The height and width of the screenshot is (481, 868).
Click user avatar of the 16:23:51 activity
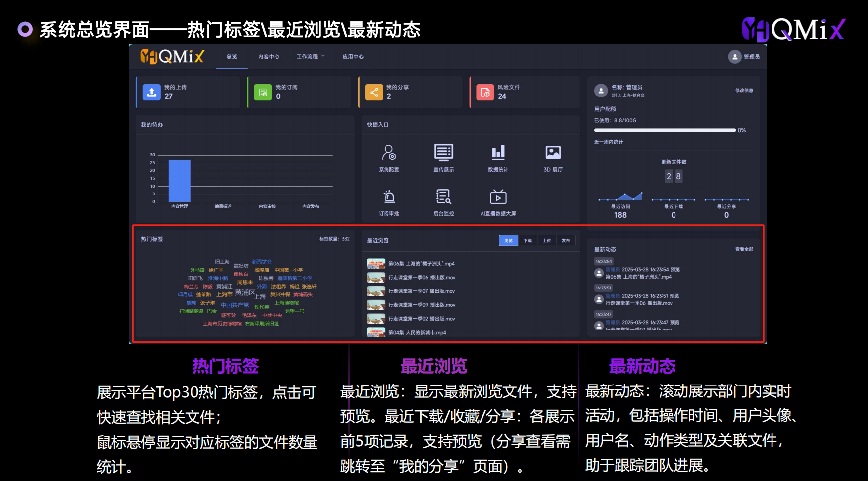click(x=599, y=299)
